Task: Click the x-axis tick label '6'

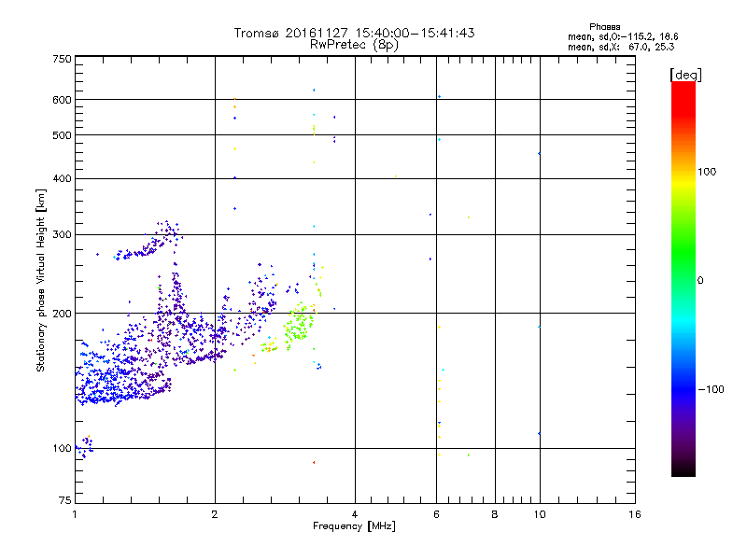Action: pyautogui.click(x=436, y=514)
